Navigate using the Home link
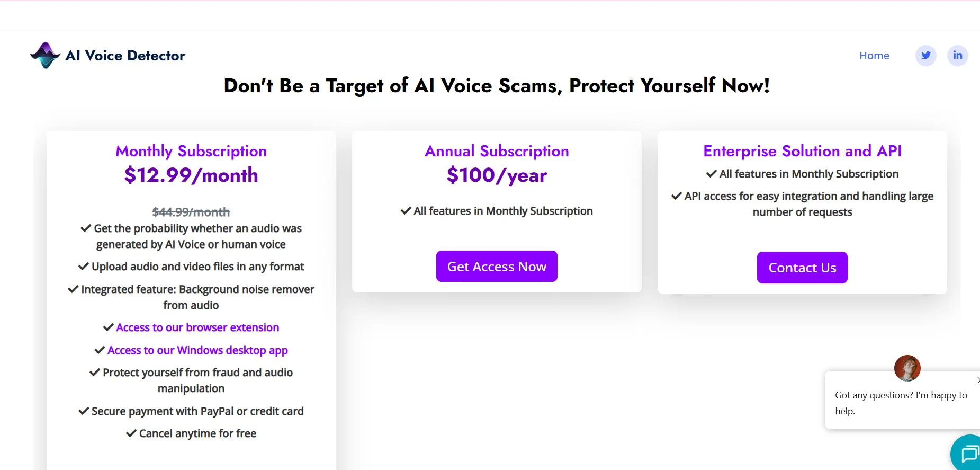Image resolution: width=980 pixels, height=470 pixels. 874,55
